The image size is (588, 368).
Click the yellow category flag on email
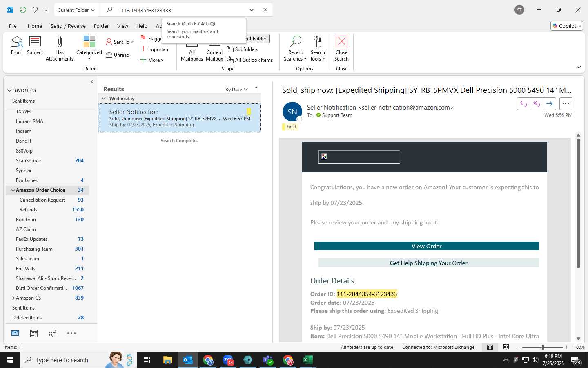249,111
